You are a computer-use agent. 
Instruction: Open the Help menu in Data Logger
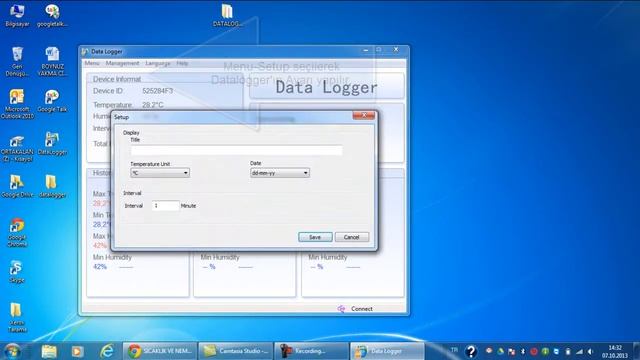[182, 63]
